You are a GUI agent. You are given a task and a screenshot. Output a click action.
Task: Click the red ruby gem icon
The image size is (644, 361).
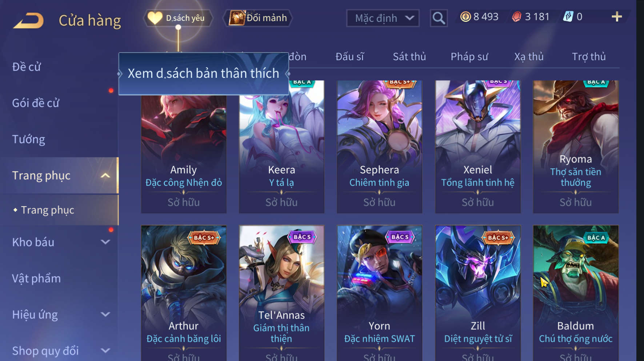click(517, 17)
